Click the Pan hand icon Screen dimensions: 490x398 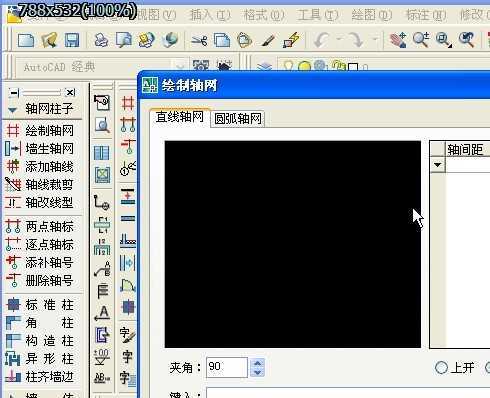(x=398, y=40)
